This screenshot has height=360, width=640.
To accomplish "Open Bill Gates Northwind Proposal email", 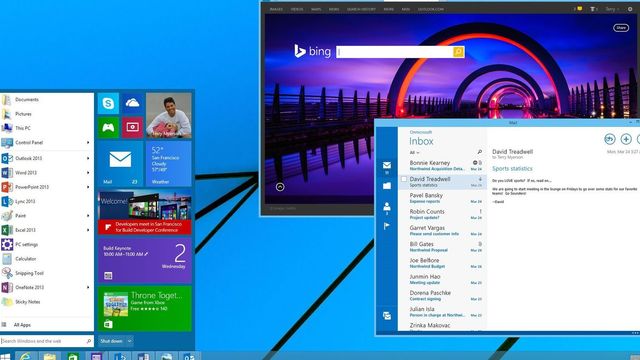I will coord(442,247).
